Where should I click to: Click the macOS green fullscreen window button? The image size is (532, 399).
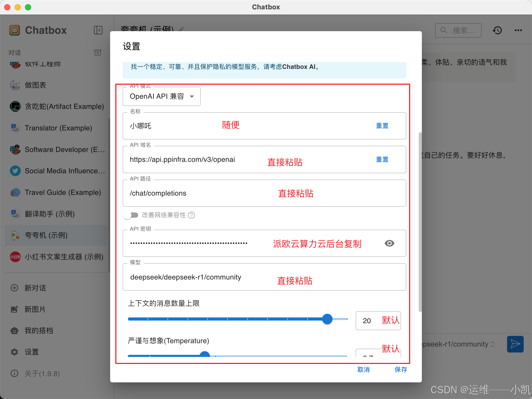point(28,7)
